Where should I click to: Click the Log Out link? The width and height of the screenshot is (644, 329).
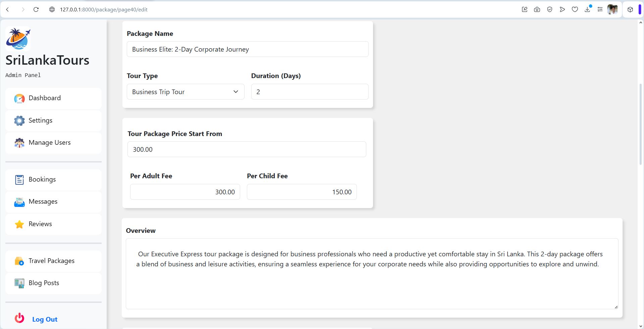coord(45,319)
